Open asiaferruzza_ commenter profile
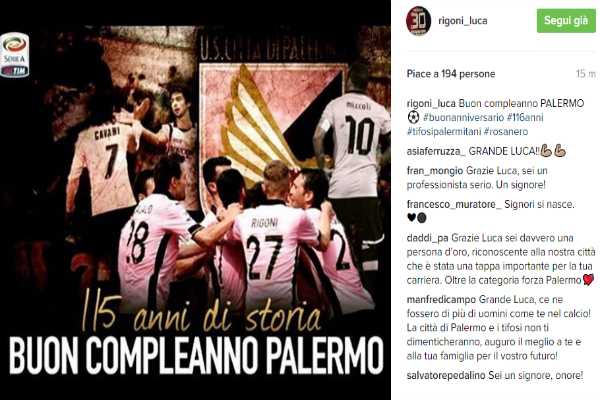 (436, 152)
